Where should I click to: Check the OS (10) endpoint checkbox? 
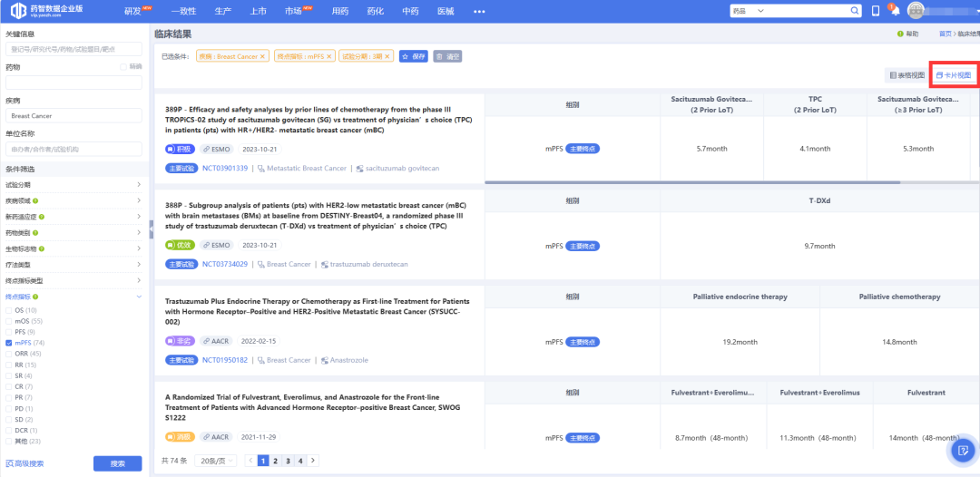(9, 310)
